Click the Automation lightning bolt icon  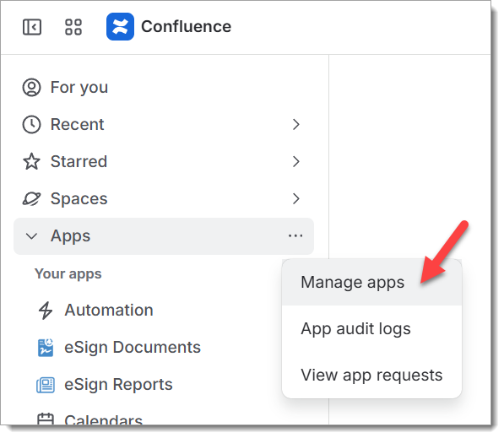46,311
